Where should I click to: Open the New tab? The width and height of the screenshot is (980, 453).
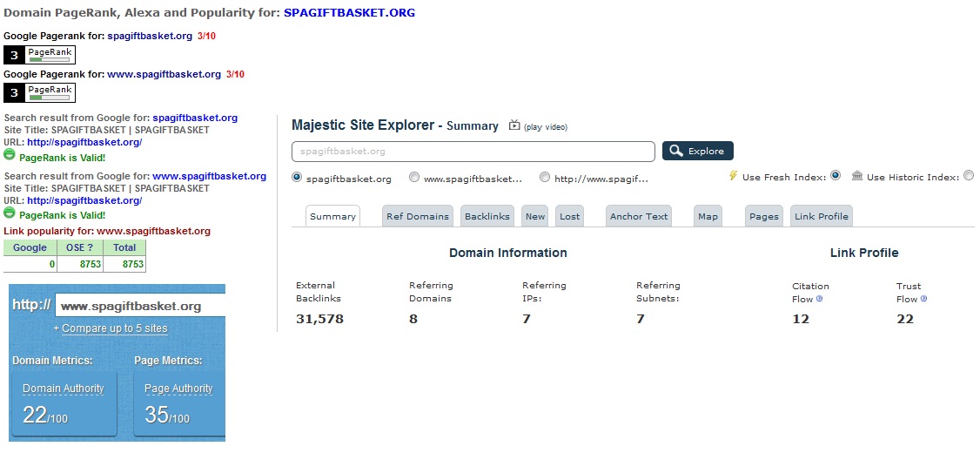click(535, 216)
